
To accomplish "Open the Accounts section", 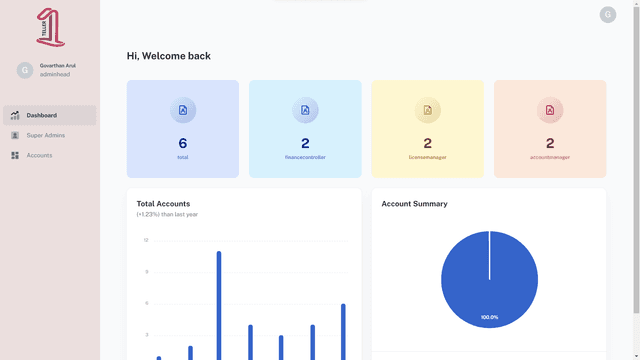I will pyautogui.click(x=50, y=156).
